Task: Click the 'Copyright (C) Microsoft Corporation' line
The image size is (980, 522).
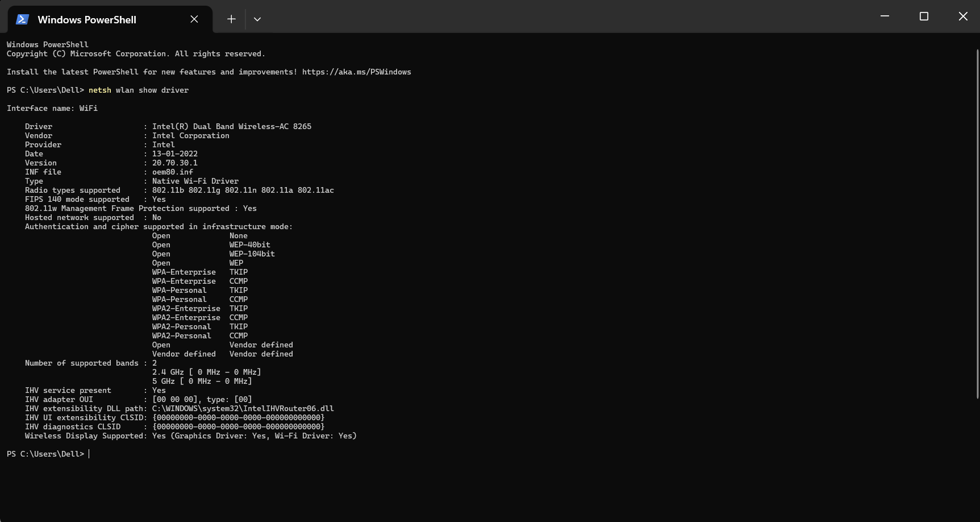Action: click(x=136, y=54)
